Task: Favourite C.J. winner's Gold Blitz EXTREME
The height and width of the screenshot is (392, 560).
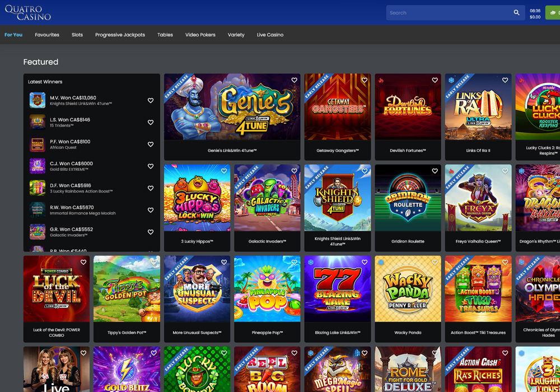Action: [x=151, y=166]
